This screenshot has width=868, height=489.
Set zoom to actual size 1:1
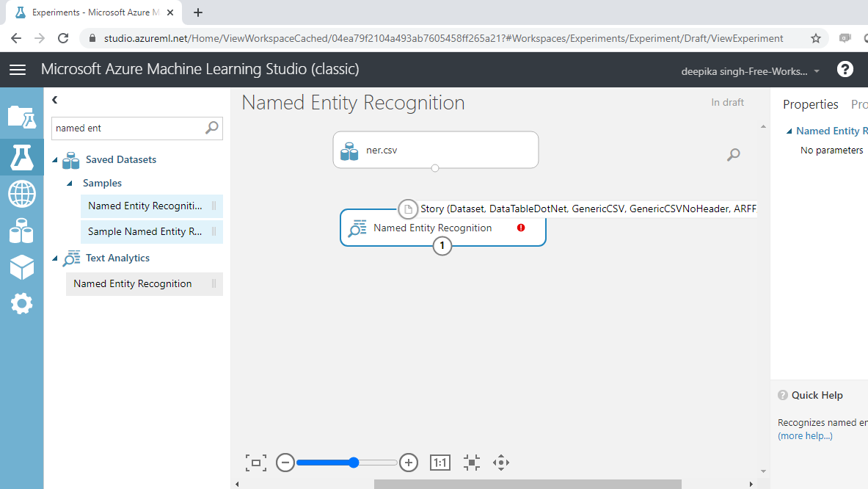pyautogui.click(x=440, y=463)
